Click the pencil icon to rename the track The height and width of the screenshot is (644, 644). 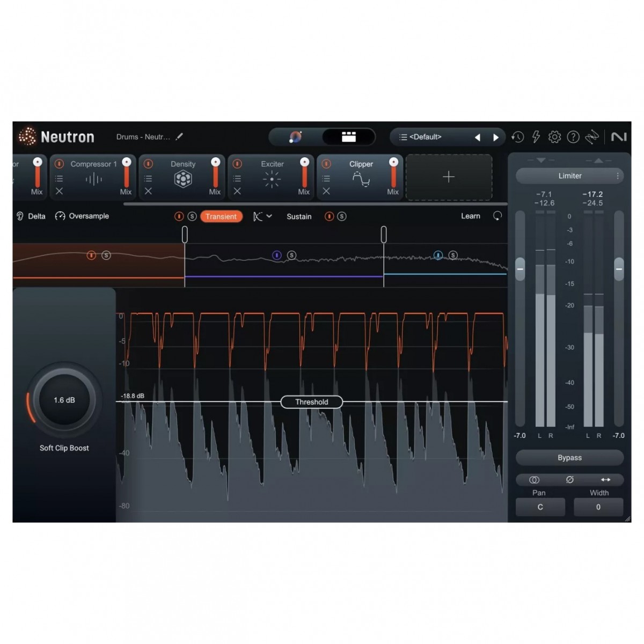pyautogui.click(x=179, y=137)
